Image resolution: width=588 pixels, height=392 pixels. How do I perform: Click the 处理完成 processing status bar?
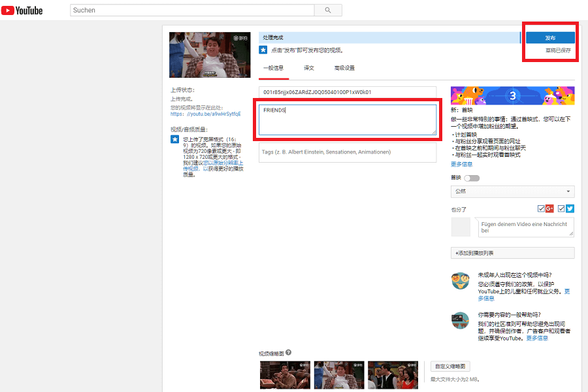(389, 37)
